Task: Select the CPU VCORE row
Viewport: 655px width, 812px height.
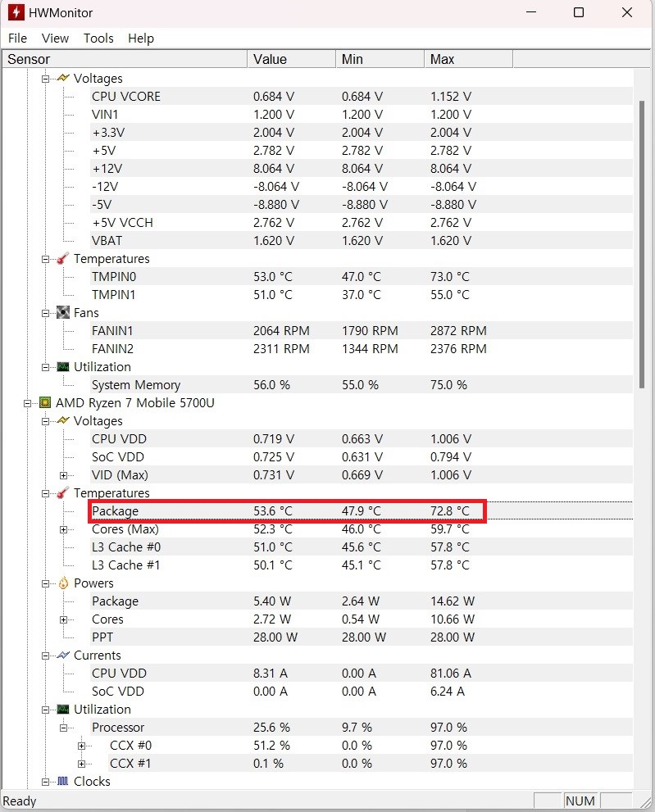Action: click(362, 97)
